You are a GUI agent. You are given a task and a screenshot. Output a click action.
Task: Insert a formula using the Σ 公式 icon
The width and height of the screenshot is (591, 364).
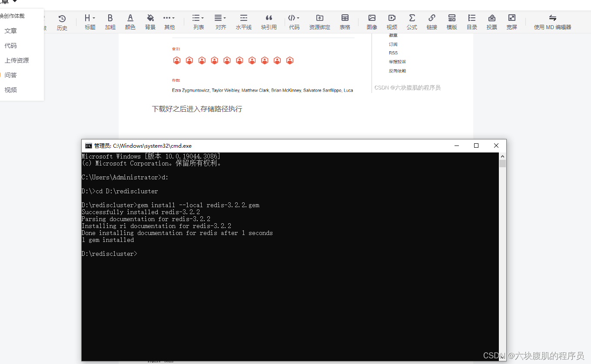(412, 21)
